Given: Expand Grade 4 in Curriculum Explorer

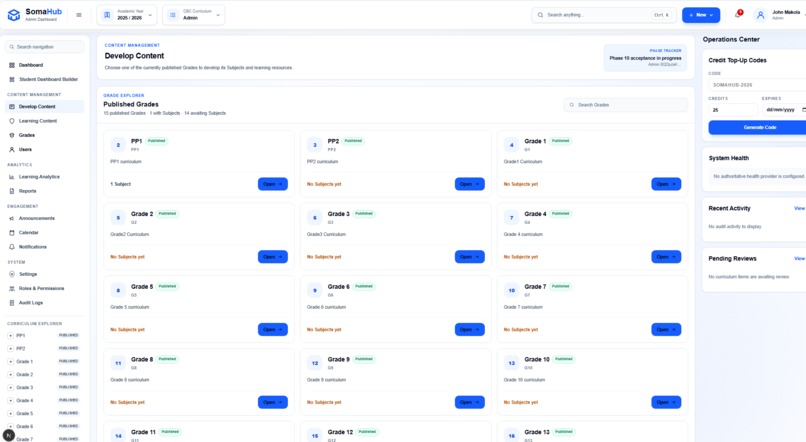Looking at the screenshot, I should [x=10, y=400].
